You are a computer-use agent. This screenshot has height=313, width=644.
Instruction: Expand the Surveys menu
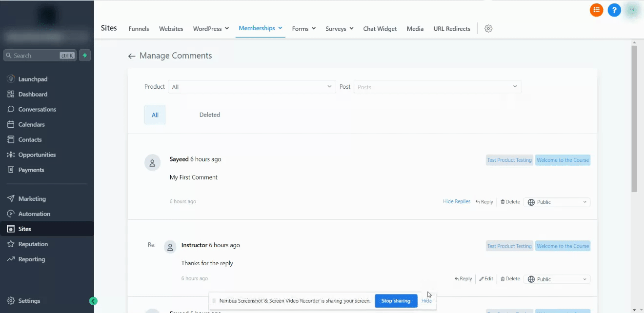[340, 29]
